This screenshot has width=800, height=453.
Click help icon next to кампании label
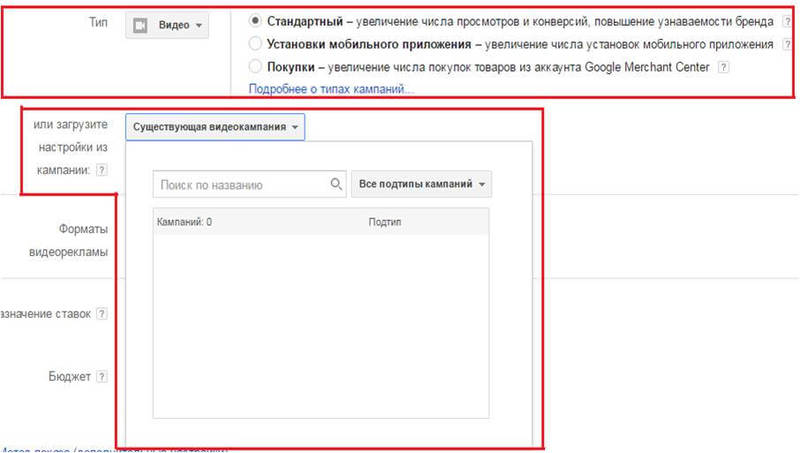click(x=101, y=170)
